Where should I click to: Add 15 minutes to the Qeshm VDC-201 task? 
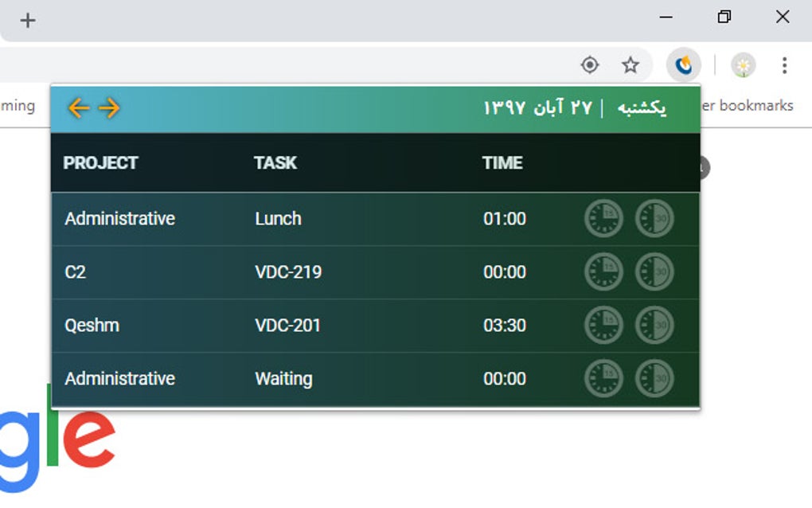click(x=603, y=325)
